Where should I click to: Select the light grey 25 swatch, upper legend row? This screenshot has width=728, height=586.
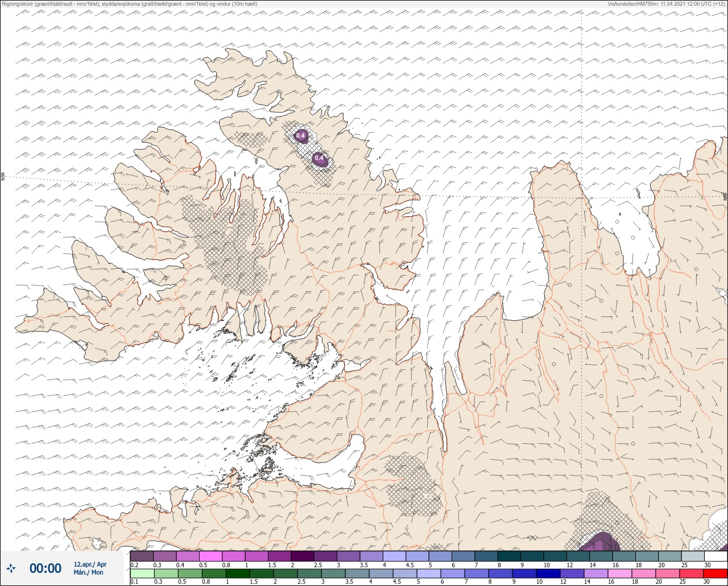point(693,556)
